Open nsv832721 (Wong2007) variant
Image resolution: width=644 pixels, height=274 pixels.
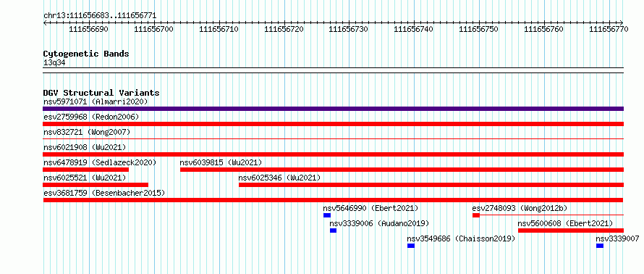[x=87, y=132]
